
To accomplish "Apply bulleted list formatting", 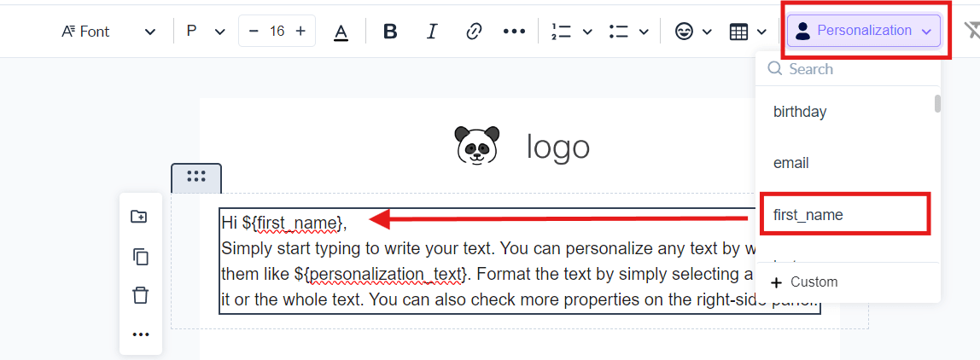I will pyautogui.click(x=619, y=32).
